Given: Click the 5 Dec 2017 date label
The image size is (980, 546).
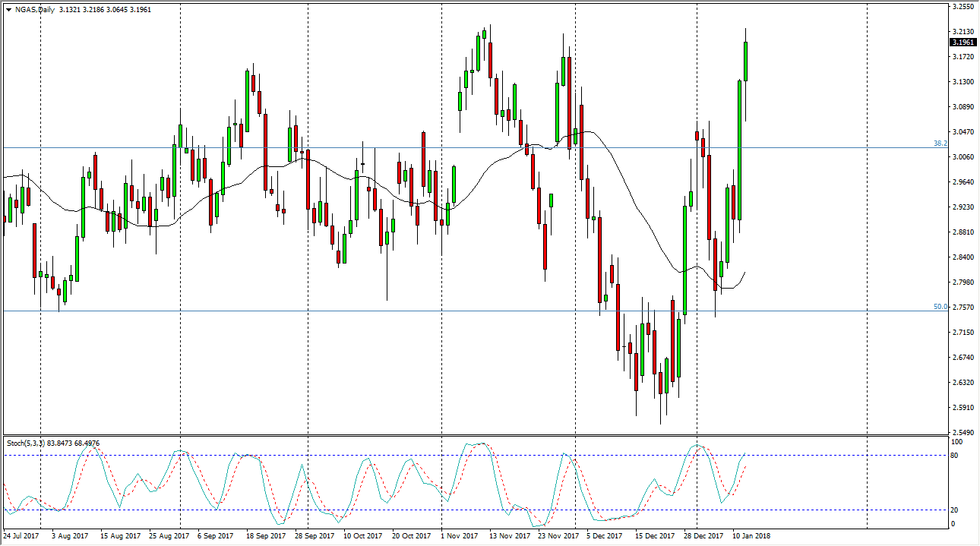Looking at the screenshot, I should [x=605, y=536].
